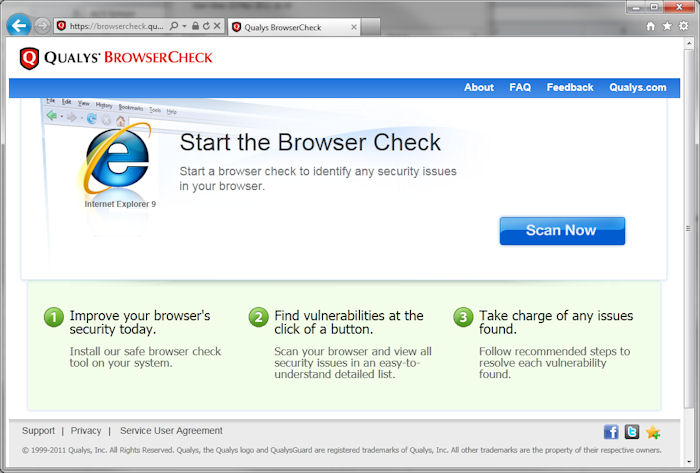Open a new tab with blank tab button
The height and width of the screenshot is (473, 700).
pos(371,27)
